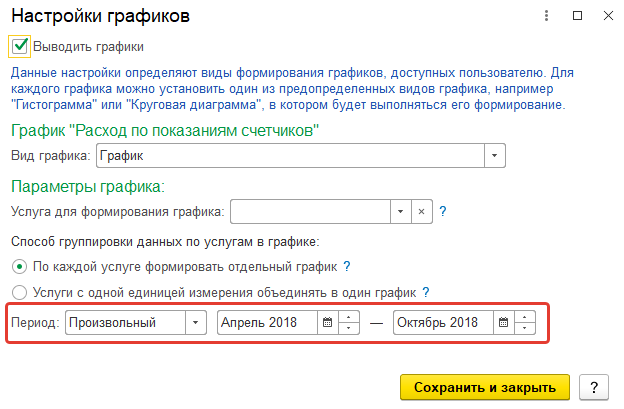The image size is (624, 409).
Task: Clear the Услуга field with the X button
Action: [421, 211]
